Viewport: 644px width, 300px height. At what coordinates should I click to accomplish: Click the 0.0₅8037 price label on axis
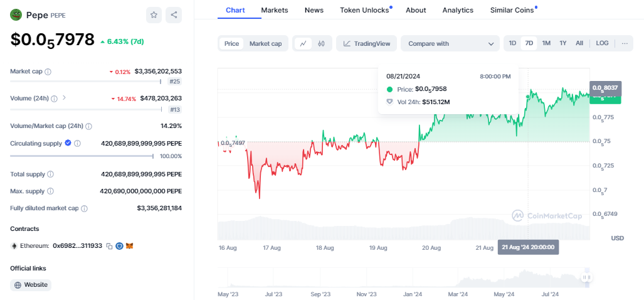pos(605,87)
